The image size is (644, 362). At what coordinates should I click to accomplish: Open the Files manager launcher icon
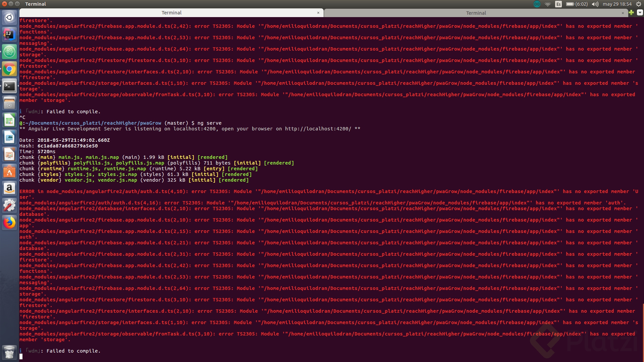[9, 103]
